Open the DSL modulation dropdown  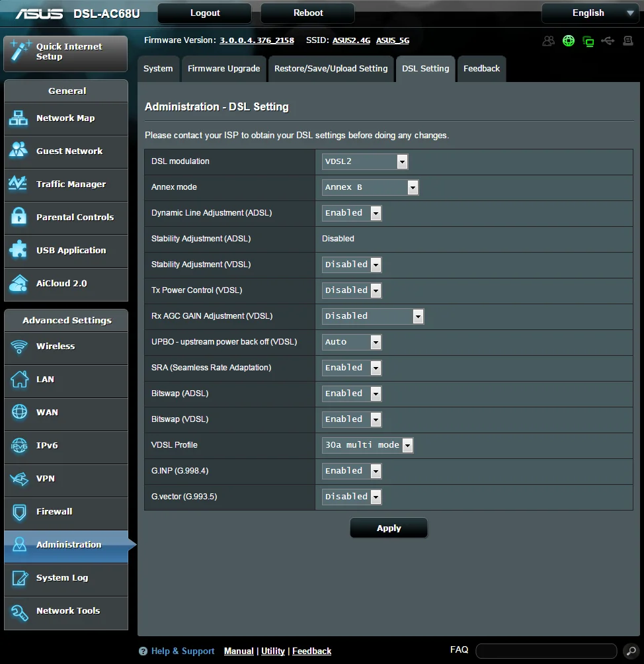click(365, 161)
